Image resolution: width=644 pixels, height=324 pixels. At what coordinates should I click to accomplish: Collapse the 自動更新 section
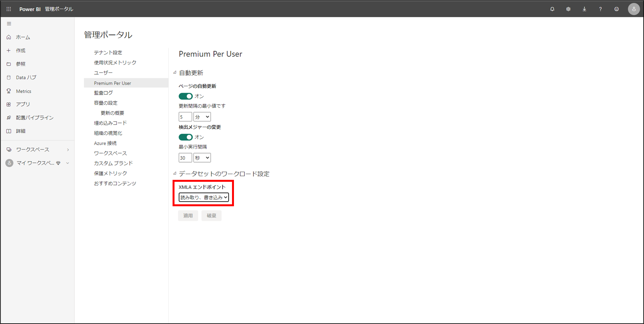point(175,73)
